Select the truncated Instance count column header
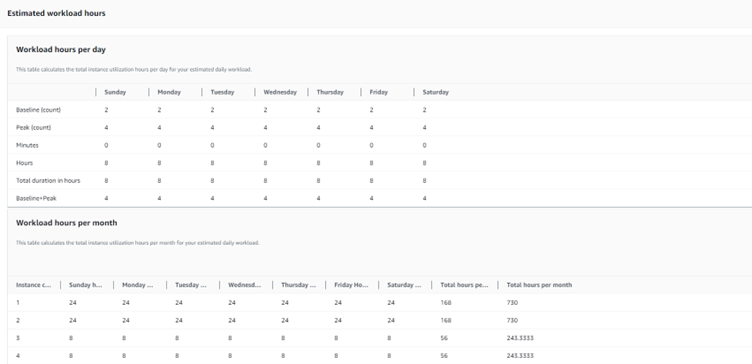 click(x=34, y=285)
